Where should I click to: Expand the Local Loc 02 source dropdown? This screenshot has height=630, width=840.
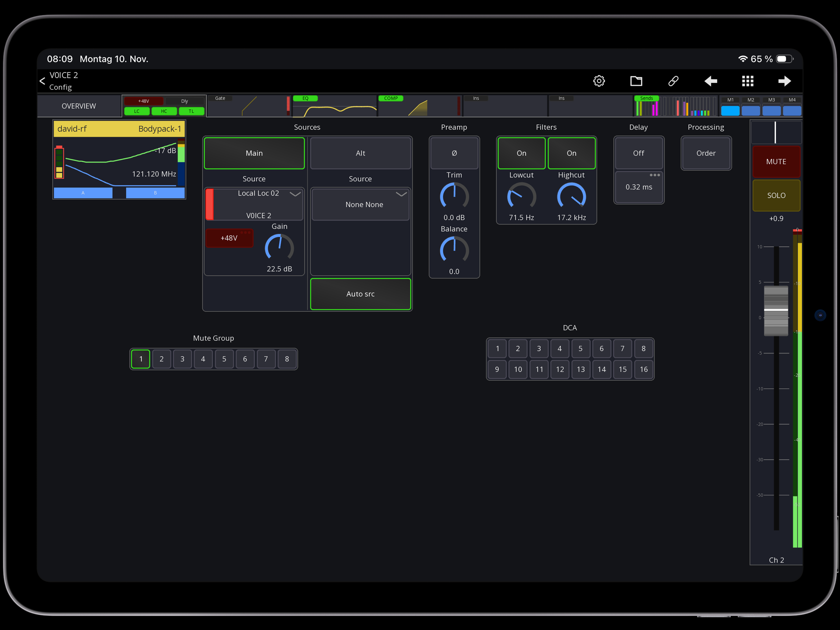(295, 194)
